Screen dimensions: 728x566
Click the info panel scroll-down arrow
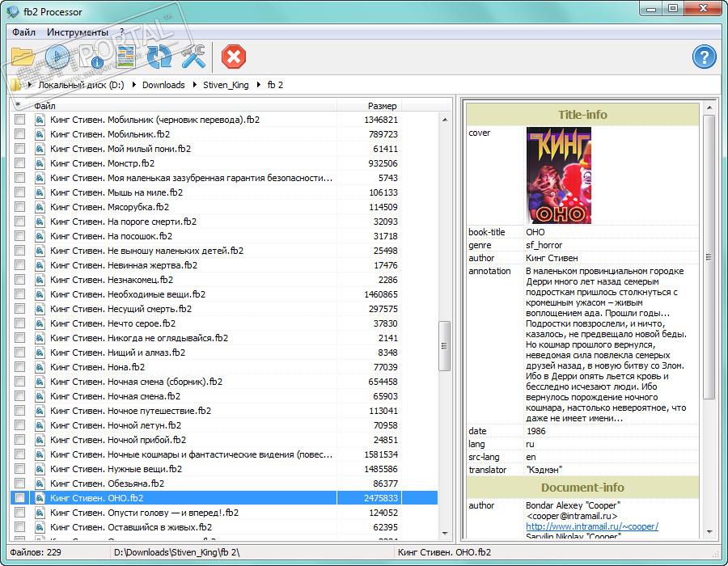coord(709,532)
